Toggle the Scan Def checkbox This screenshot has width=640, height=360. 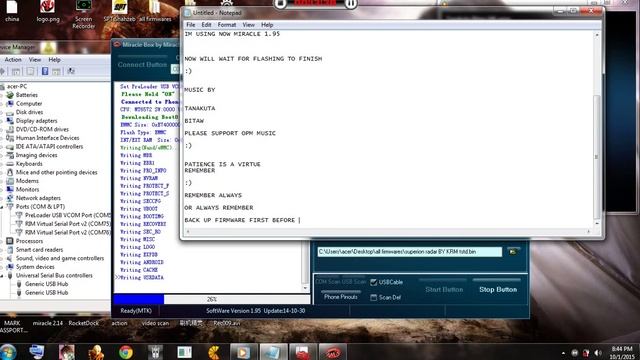tap(373, 298)
